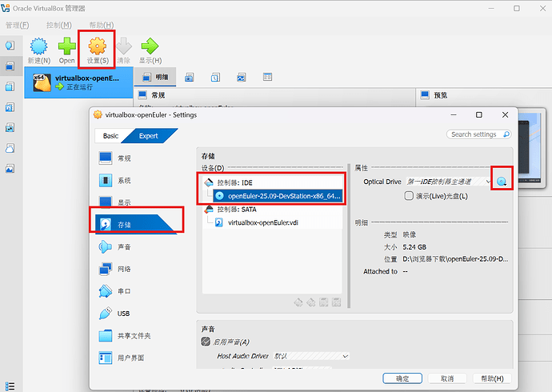Click the 映像 type value

point(410,234)
